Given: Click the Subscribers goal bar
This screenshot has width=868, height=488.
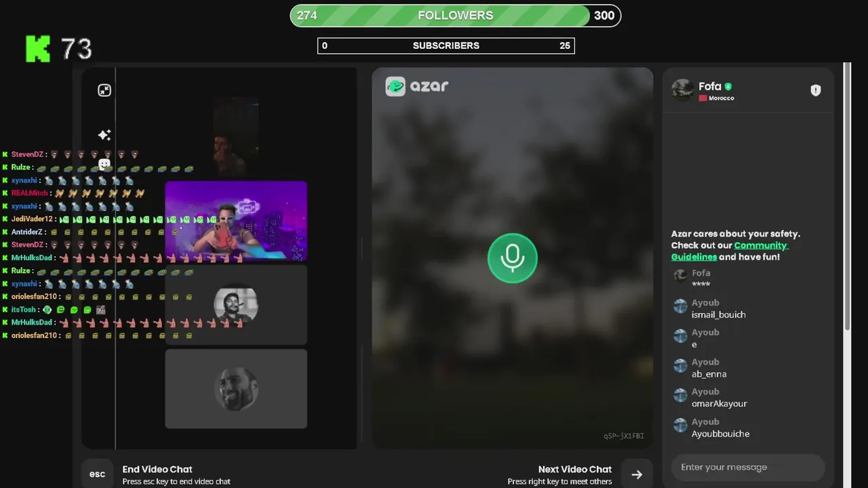Looking at the screenshot, I should pos(446,45).
